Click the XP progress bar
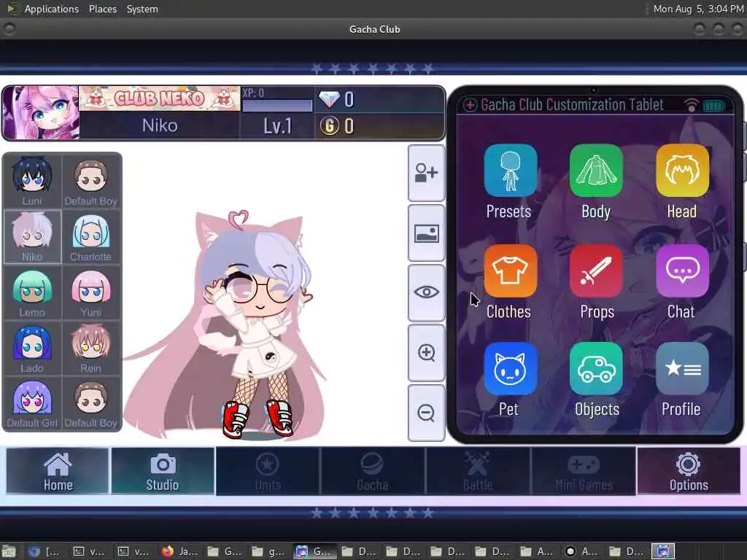The width and height of the screenshot is (747, 560). [x=277, y=105]
